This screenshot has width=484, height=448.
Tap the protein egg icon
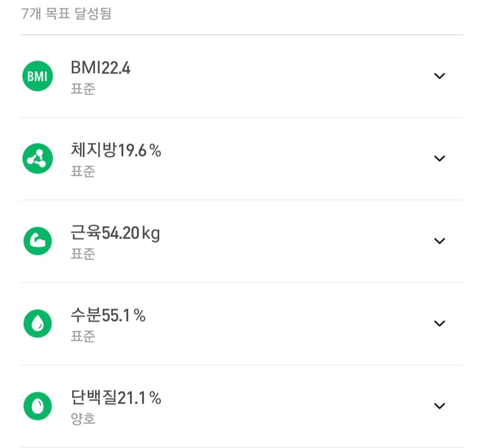point(38,406)
